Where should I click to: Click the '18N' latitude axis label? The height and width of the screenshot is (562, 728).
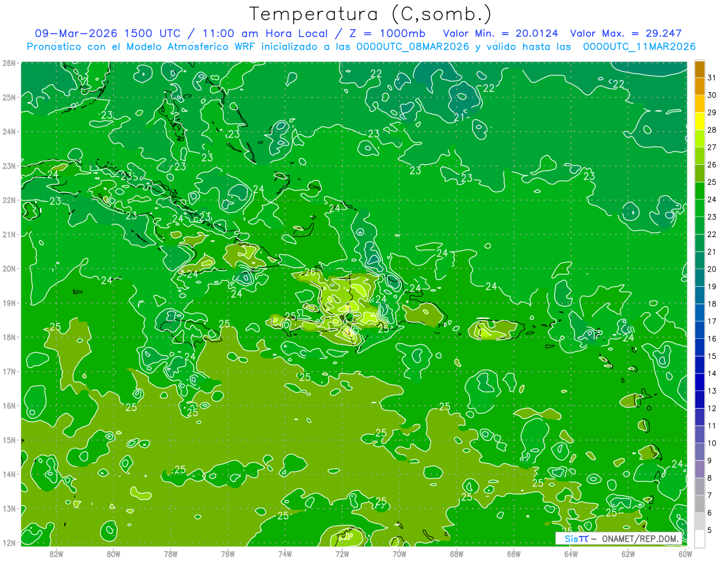[x=8, y=337]
